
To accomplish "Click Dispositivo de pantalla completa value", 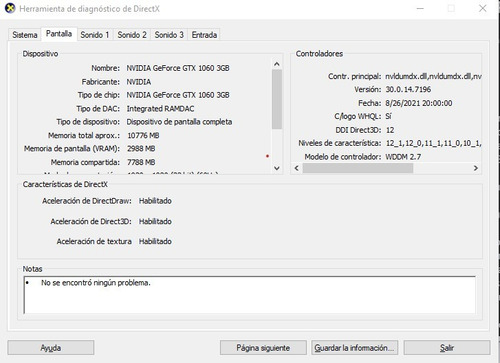I will (x=179, y=122).
